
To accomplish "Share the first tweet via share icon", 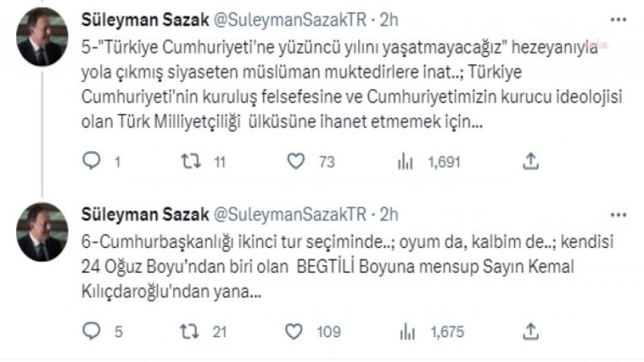I will (531, 161).
